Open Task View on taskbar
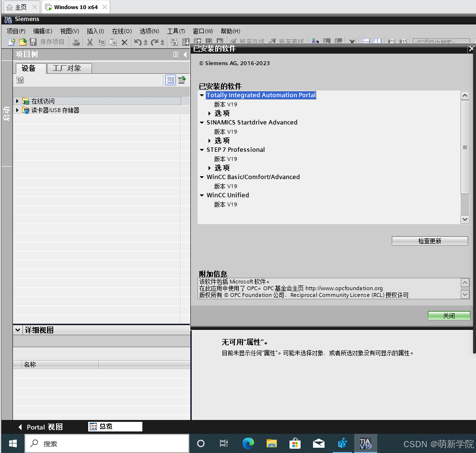476x453 pixels. coord(224,443)
